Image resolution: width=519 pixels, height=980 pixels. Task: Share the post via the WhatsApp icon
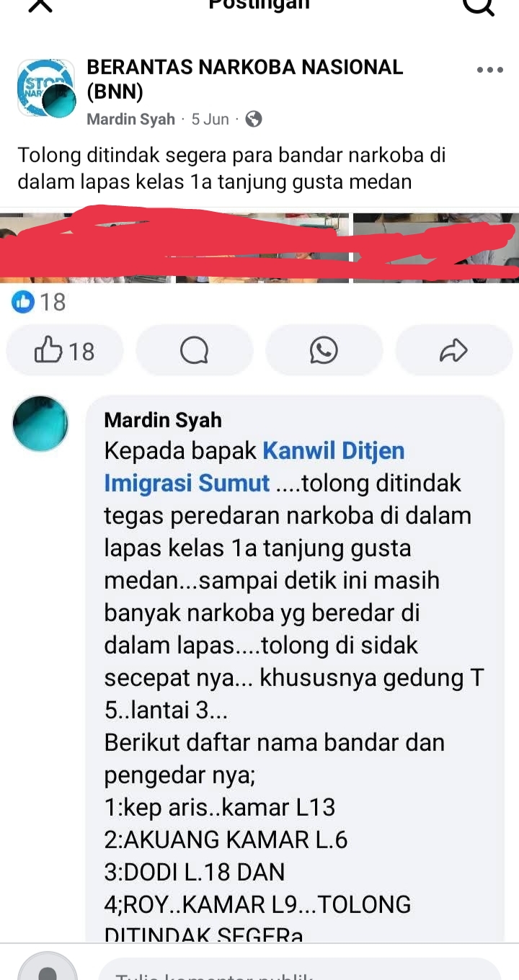click(324, 350)
